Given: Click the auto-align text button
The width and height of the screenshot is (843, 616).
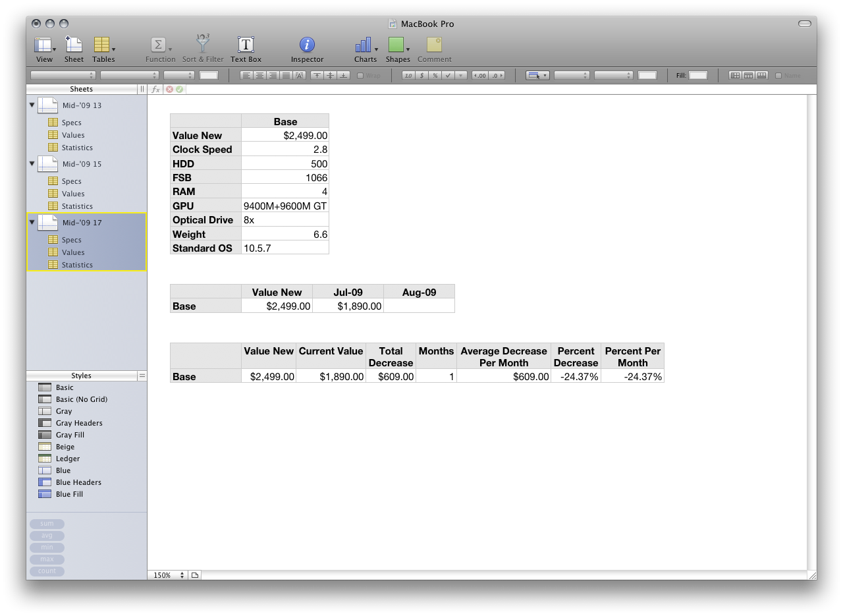Looking at the screenshot, I should [299, 76].
